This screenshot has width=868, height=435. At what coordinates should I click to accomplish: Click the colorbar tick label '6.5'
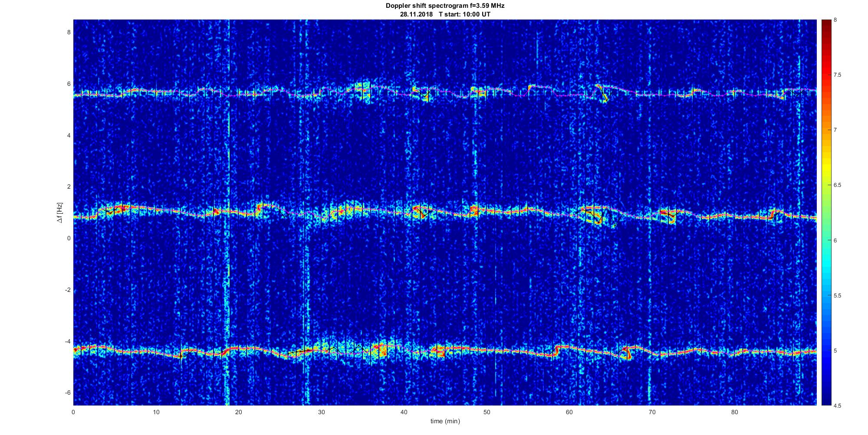(837, 185)
